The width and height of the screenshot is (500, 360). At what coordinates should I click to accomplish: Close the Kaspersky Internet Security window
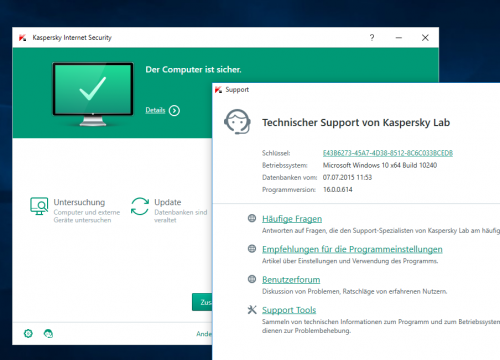point(425,38)
